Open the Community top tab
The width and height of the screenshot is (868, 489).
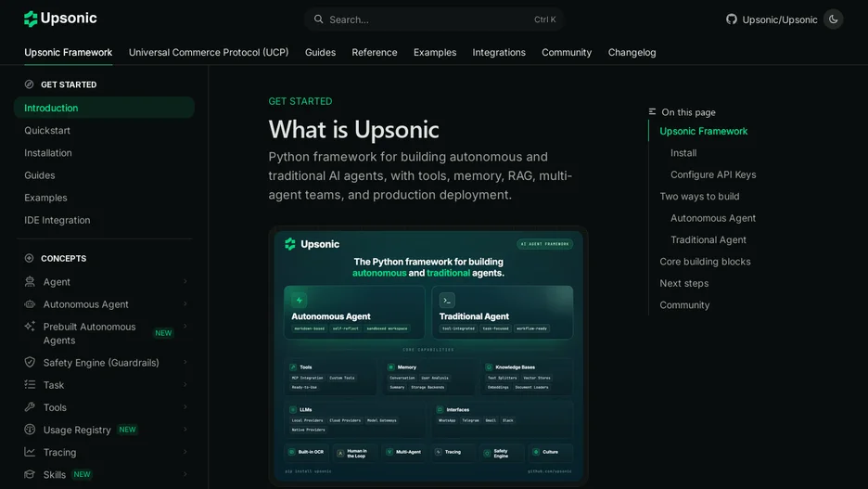[x=567, y=52]
